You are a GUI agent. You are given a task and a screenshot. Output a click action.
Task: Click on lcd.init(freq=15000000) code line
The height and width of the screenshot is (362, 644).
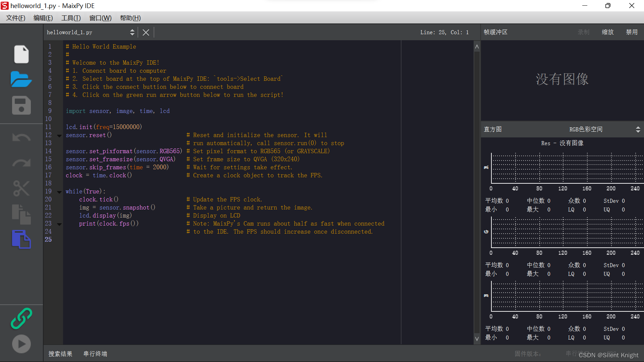pyautogui.click(x=104, y=127)
